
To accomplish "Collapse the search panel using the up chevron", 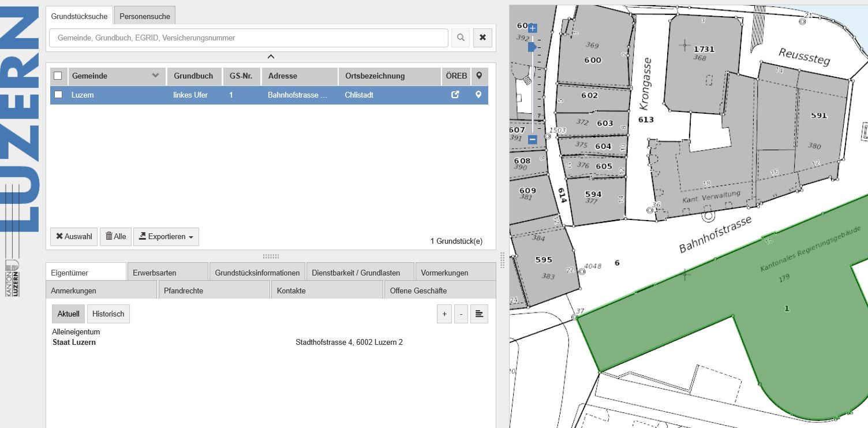I will [x=271, y=57].
